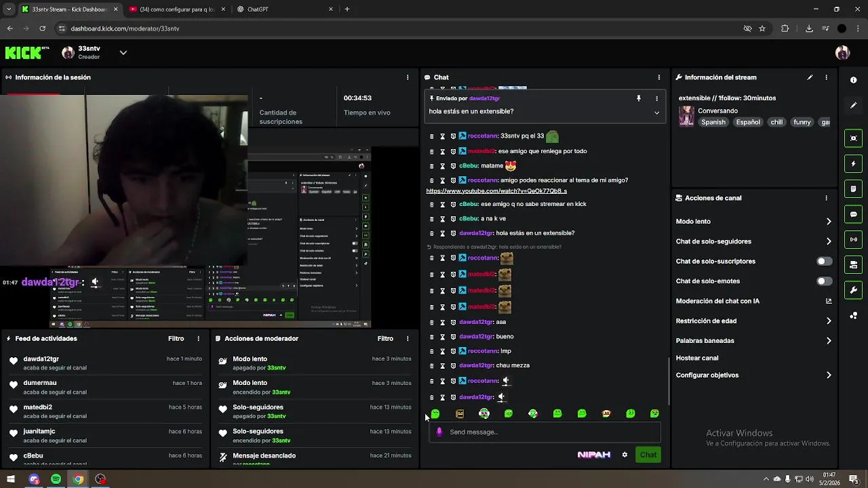Click the wrench sidebar icon
This screenshot has width=868, height=488.
coord(853,290)
